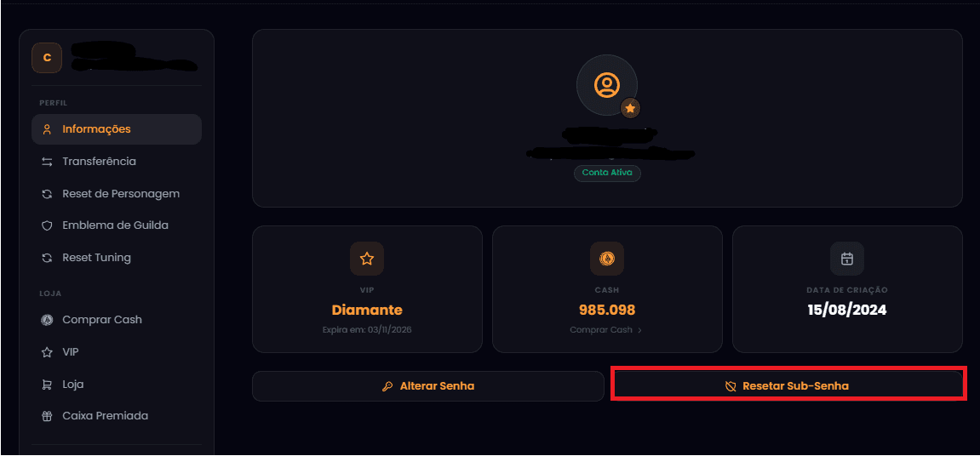Open the Informações menu item
Screen dimensions: 980x456
(96, 129)
